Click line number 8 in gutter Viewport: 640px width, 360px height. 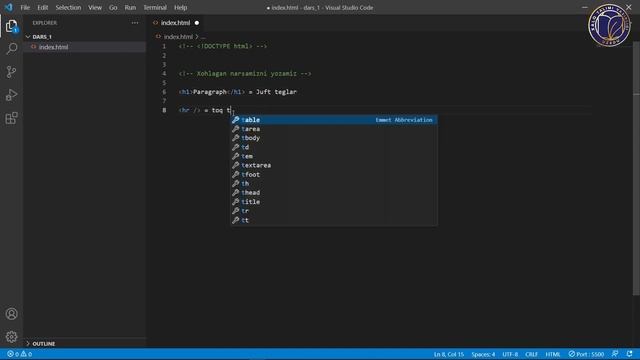pyautogui.click(x=164, y=110)
